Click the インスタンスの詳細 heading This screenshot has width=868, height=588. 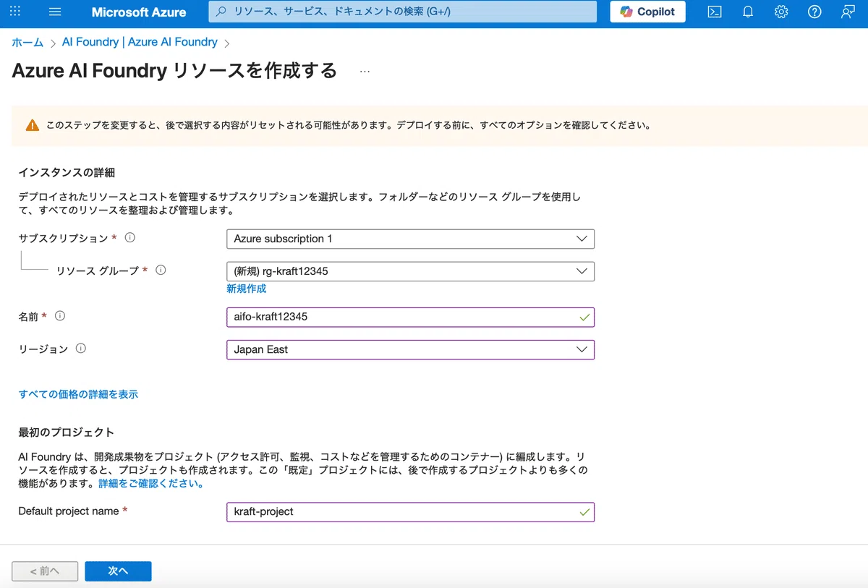click(67, 172)
